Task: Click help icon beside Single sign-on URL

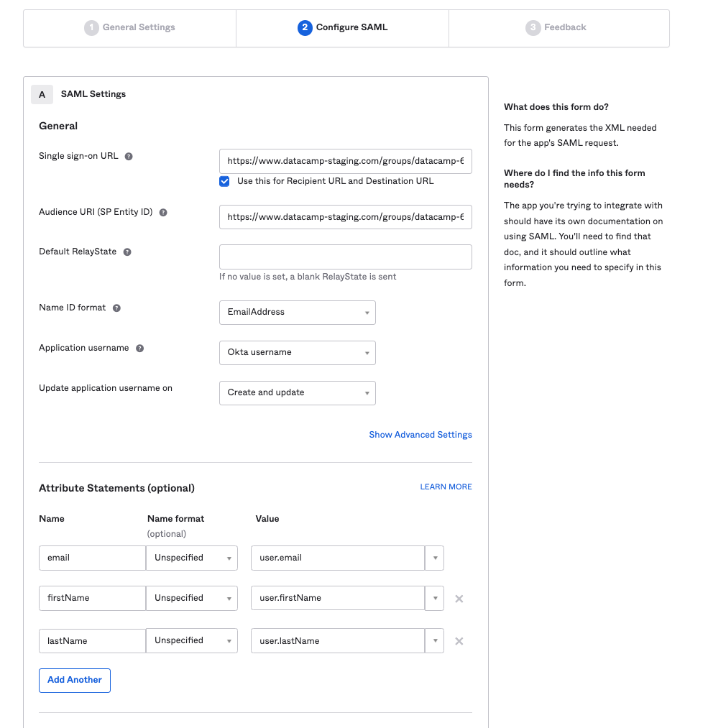Action: click(x=129, y=157)
